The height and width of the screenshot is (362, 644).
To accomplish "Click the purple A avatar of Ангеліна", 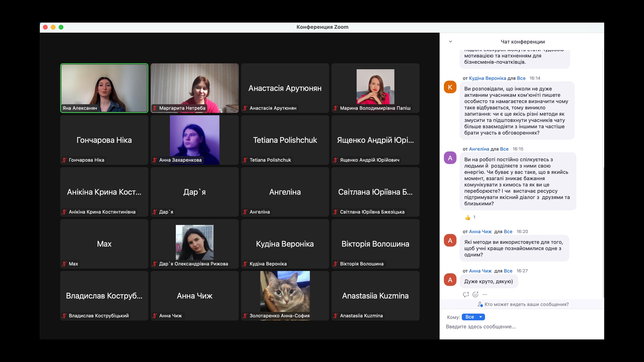I will 450,158.
